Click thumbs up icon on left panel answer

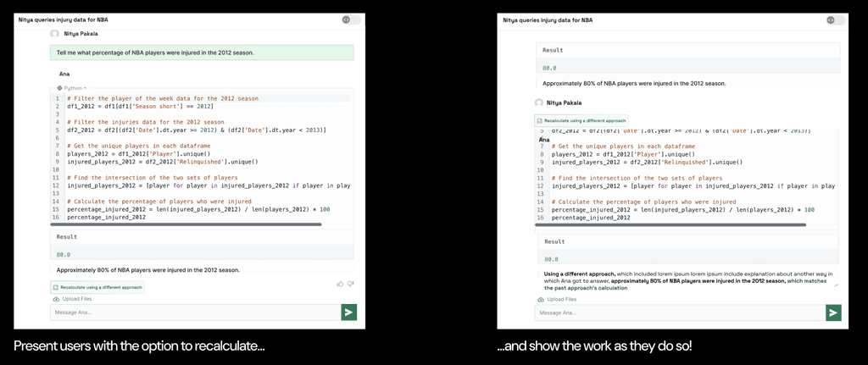point(340,284)
